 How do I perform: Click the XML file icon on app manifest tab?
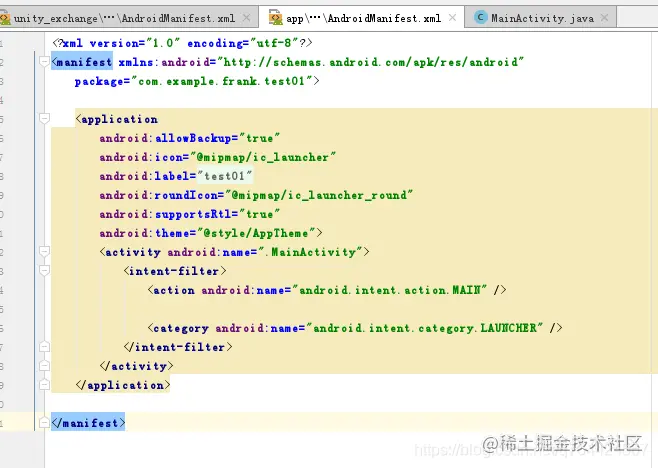(275, 18)
